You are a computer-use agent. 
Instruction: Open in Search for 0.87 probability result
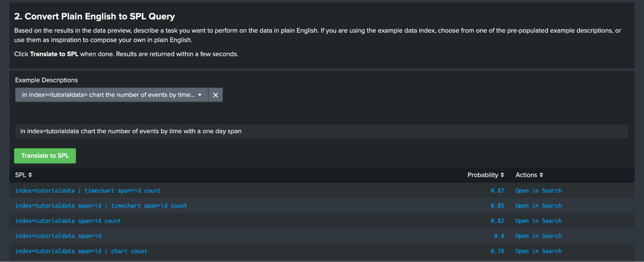point(538,191)
